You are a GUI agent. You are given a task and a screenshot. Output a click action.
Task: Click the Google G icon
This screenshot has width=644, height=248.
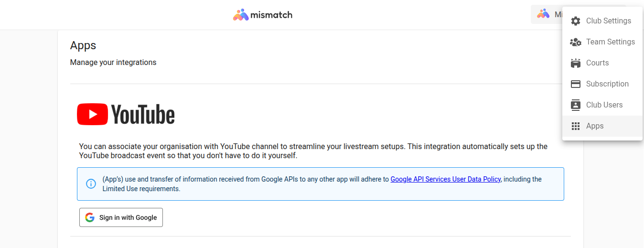90,217
